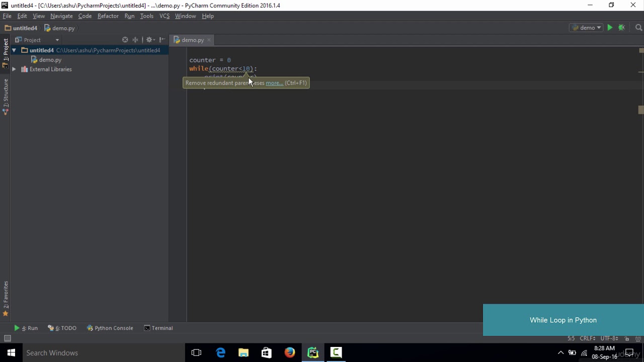The width and height of the screenshot is (644, 362).
Task: Expand External Libraries tree node
Action: (14, 69)
